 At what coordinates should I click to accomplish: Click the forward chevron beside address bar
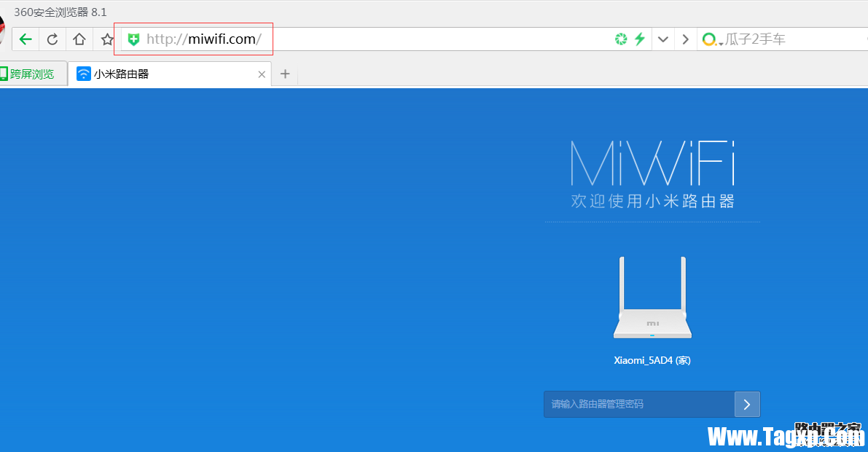(685, 39)
